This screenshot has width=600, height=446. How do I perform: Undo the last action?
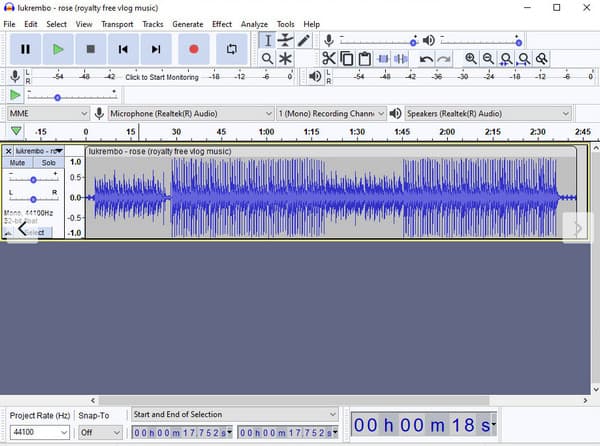(426, 59)
